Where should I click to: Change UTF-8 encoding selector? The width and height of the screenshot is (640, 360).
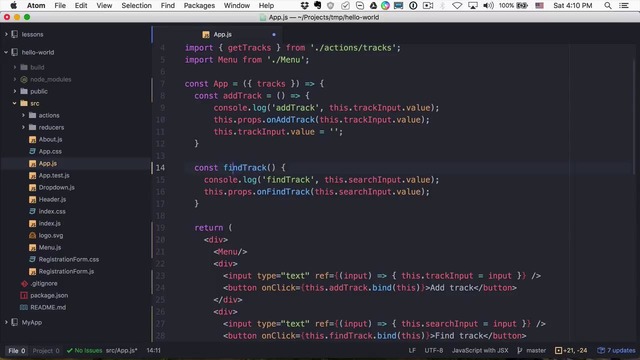(x=433, y=350)
